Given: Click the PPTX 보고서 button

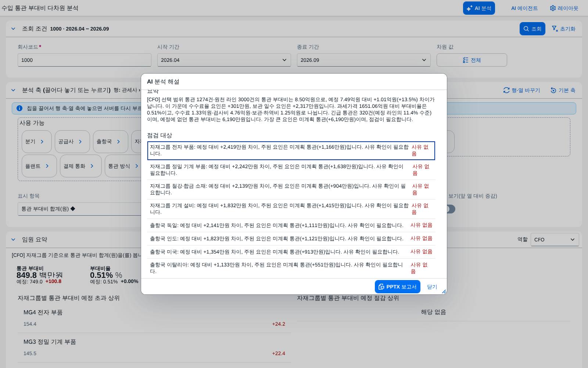Looking at the screenshot, I should click(398, 287).
